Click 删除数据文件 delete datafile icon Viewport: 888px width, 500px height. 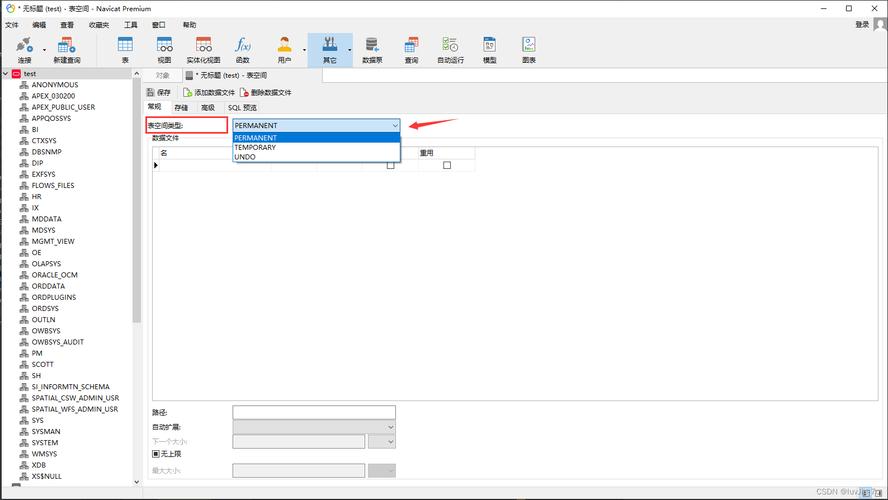244,92
